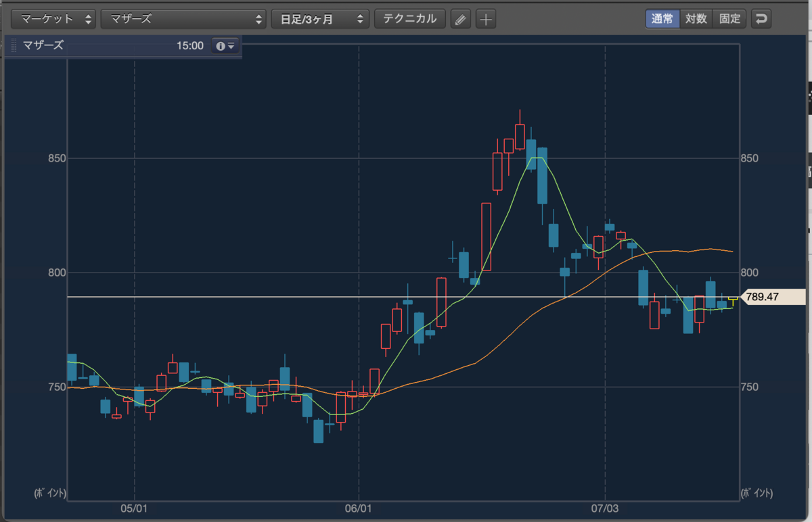Open the マーケット dropdown
The image size is (812, 522).
55,19
